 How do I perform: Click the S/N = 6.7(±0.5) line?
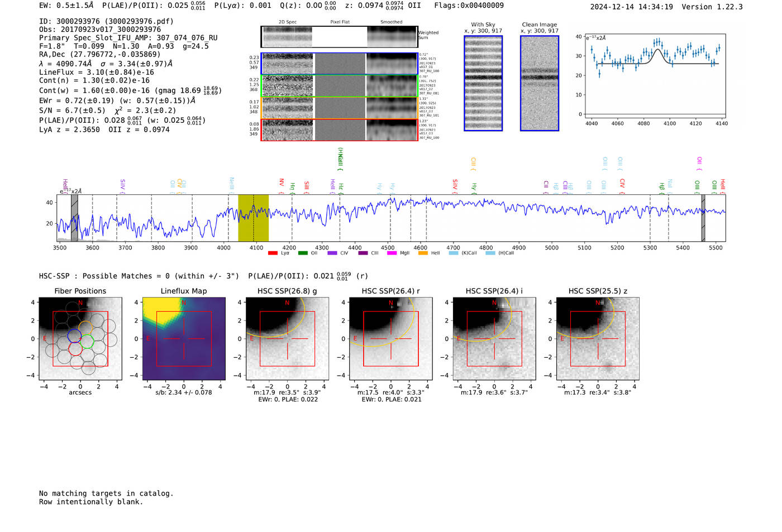(107, 111)
